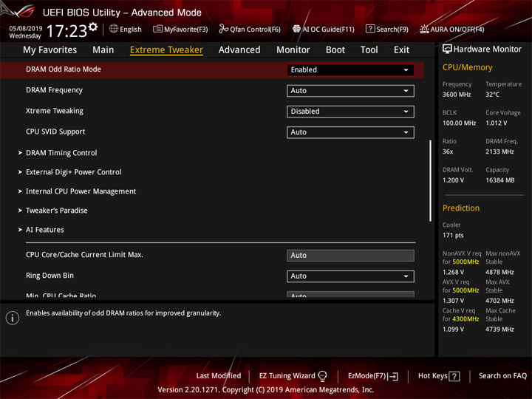Toggle AURA ON/OFF light icon
The height and width of the screenshot is (399, 532).
(x=424, y=29)
